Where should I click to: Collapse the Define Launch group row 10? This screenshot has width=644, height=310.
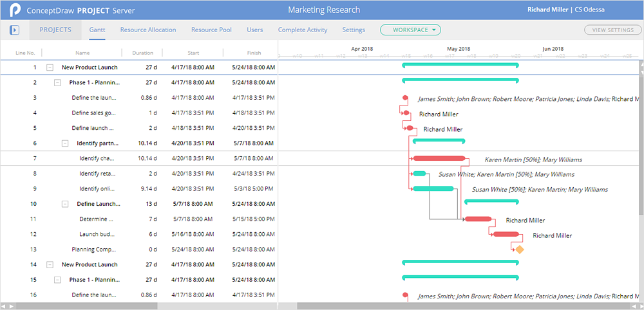65,204
